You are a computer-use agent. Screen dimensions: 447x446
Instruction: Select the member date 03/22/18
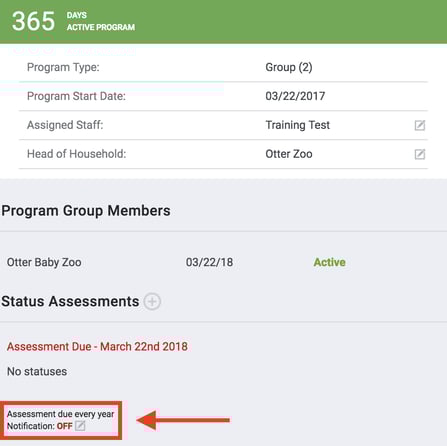[209, 262]
